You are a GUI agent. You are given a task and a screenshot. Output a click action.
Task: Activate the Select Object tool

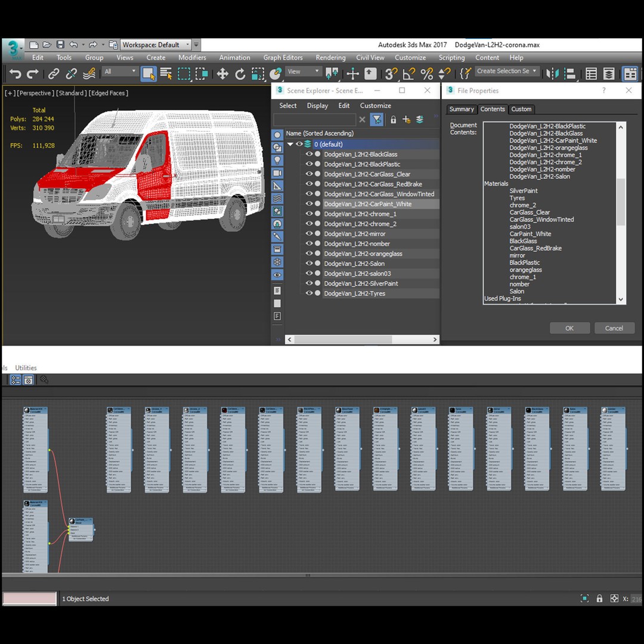pyautogui.click(x=148, y=74)
